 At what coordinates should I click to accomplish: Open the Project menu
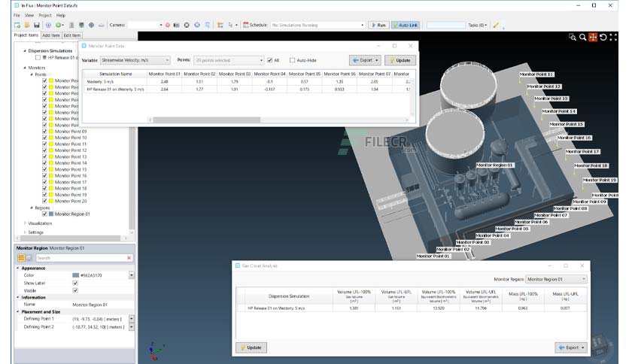[x=45, y=15]
